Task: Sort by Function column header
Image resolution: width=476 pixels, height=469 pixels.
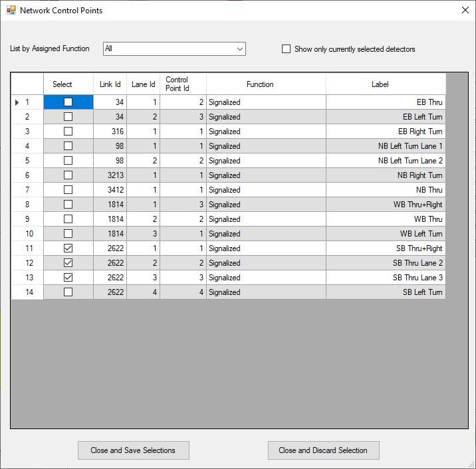Action: point(266,84)
